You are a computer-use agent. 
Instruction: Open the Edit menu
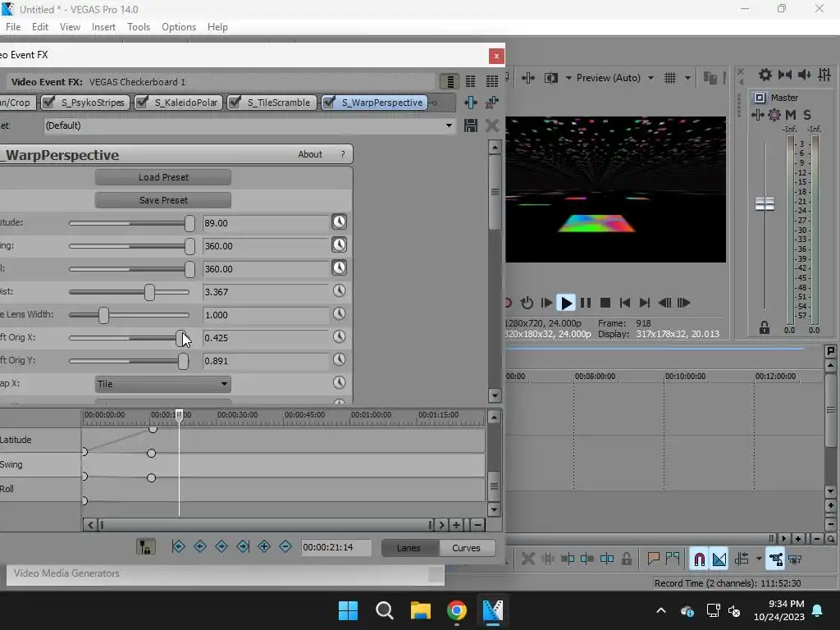click(40, 27)
